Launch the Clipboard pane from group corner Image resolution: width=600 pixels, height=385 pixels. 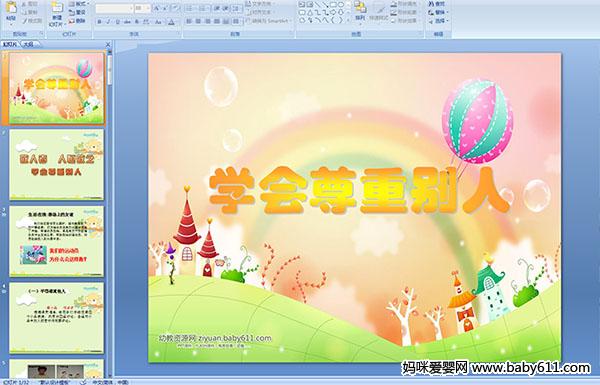pos(41,34)
